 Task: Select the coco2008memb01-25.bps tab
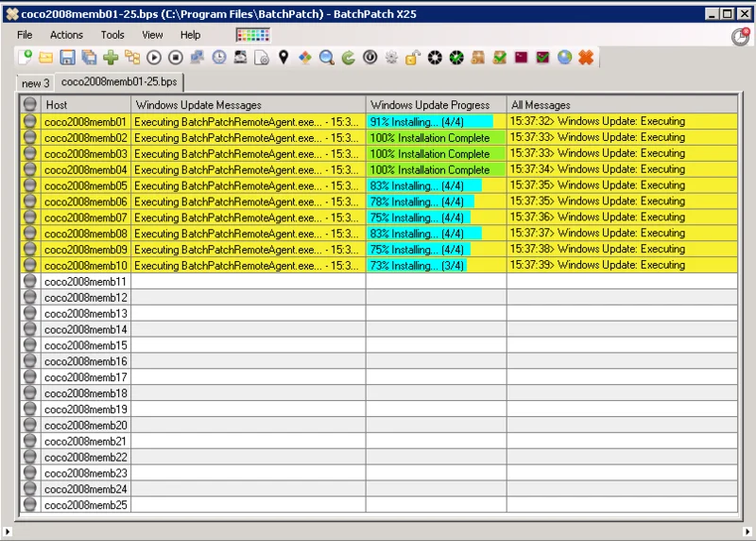(x=119, y=81)
